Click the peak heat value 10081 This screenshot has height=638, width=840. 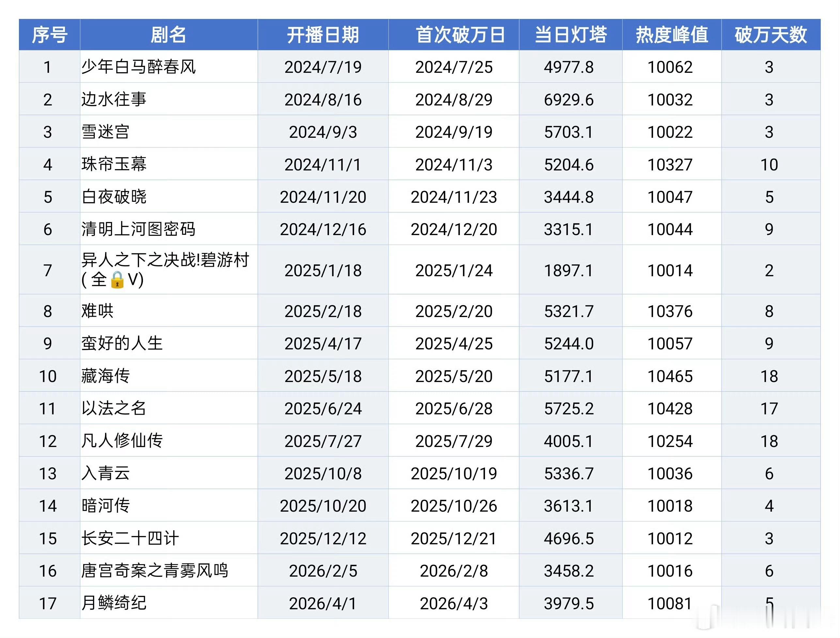click(x=670, y=603)
